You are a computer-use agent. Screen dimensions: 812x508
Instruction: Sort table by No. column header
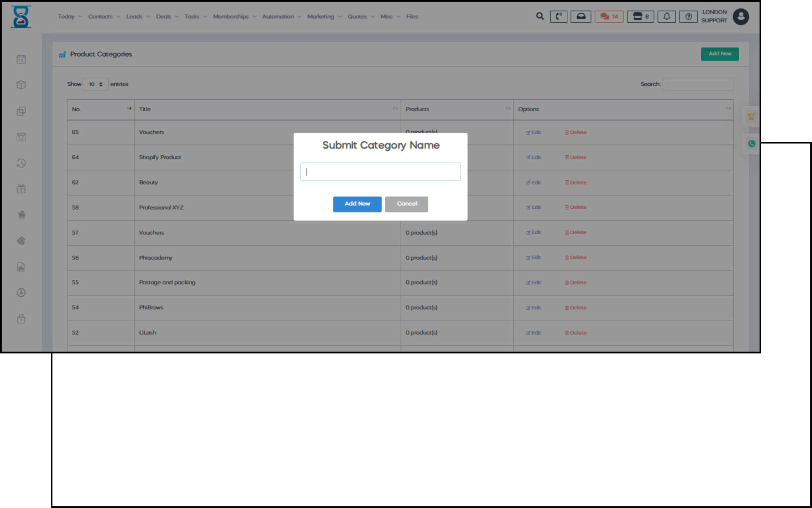click(101, 109)
